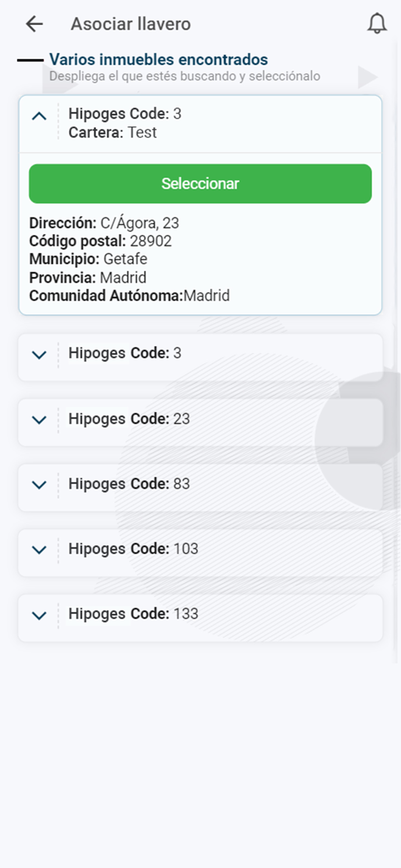Select the "Hipoges Code: 23" label text
Screen dimensions: 401x868
tap(129, 419)
